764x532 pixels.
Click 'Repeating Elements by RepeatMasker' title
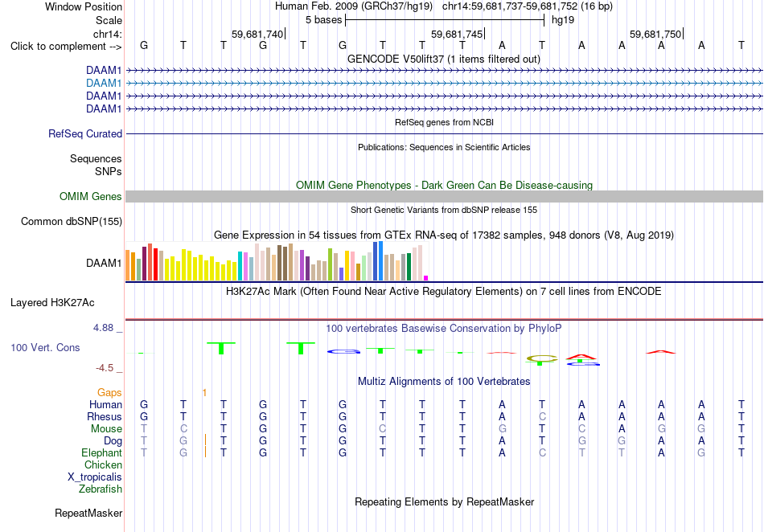click(x=445, y=501)
